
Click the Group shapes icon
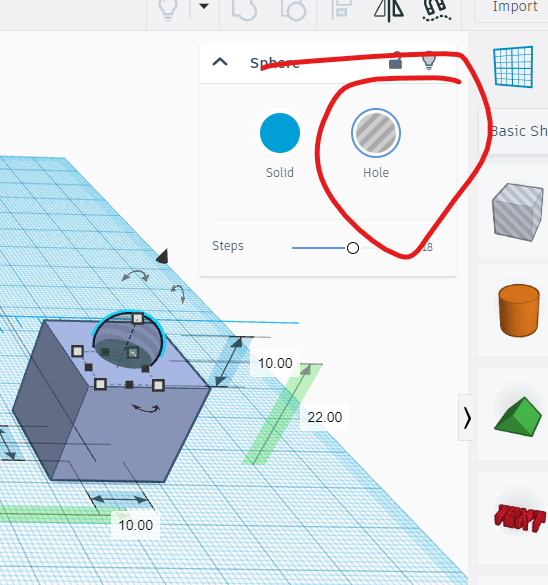point(245,9)
